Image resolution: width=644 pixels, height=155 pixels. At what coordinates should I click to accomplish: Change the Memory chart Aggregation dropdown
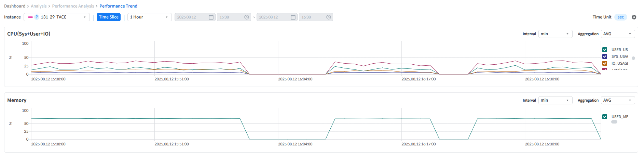(x=617, y=100)
